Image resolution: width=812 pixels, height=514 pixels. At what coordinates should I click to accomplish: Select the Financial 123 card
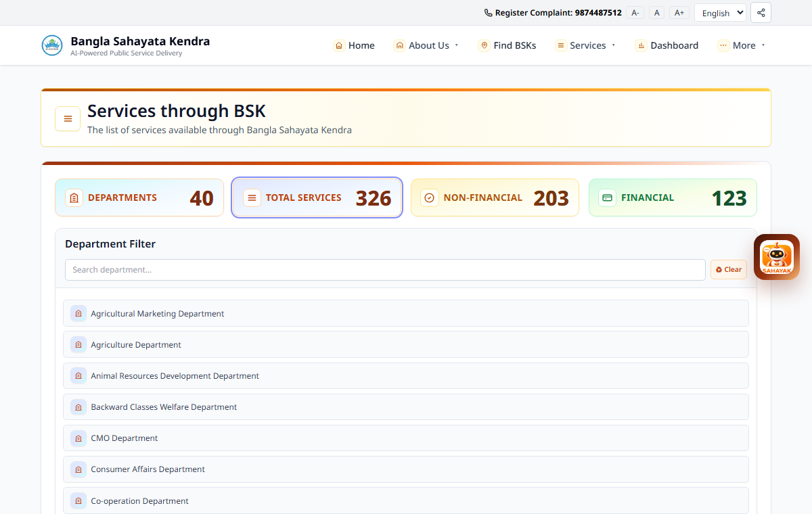tap(673, 197)
